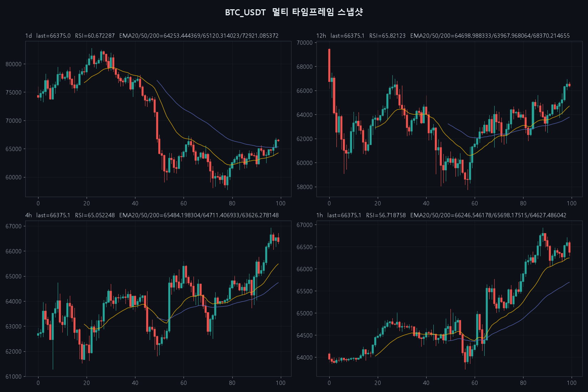Click the BTC_USDT multi-timeframe snapshot title
Viewport: 588px width, 392px height.
[x=294, y=12]
